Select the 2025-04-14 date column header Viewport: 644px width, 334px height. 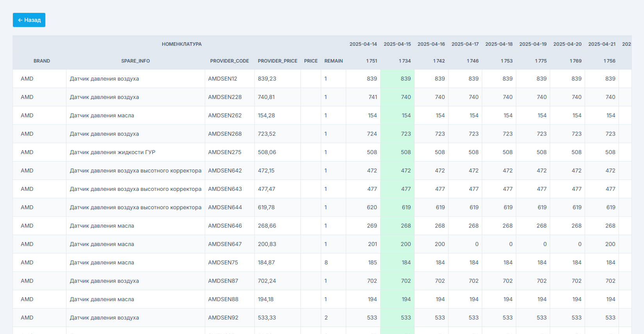[363, 44]
